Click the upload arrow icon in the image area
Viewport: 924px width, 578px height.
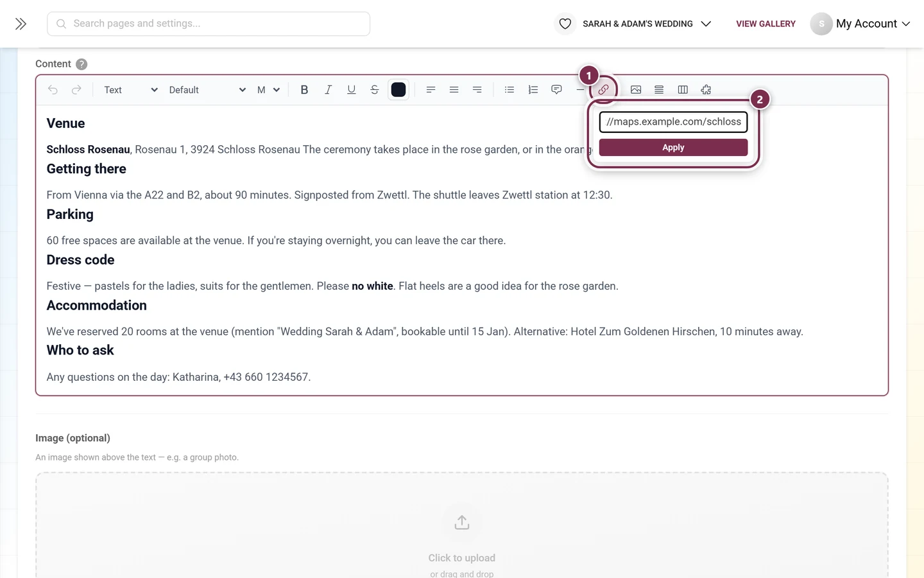coord(462,523)
